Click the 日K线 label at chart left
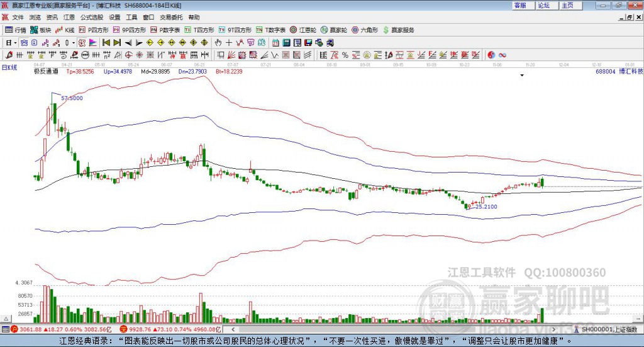Image resolution: width=644 pixels, height=347 pixels. (x=9, y=67)
